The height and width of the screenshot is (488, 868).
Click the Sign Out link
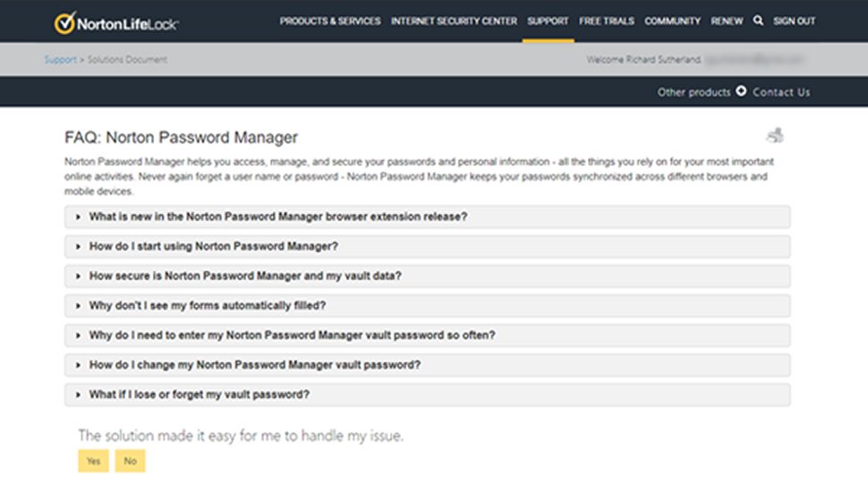(x=795, y=21)
